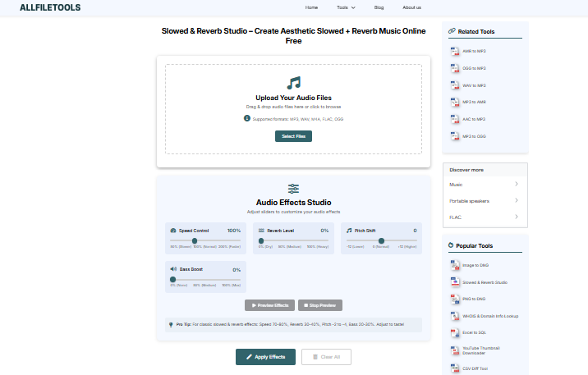Click the WAV to MP3 file icon

point(454,85)
